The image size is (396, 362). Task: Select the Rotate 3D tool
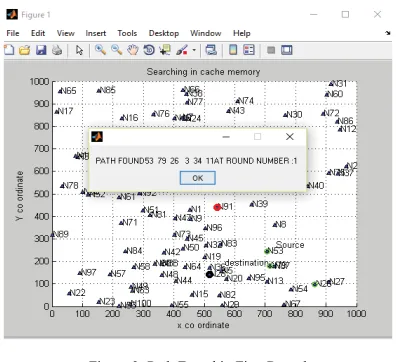click(149, 50)
